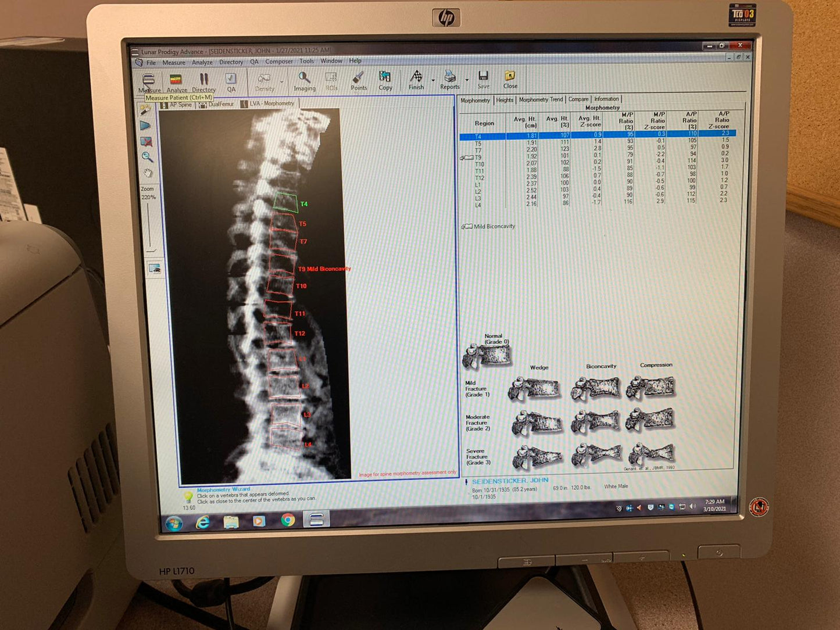Open the Morphometry Trend tab
Image resolution: width=840 pixels, height=630 pixels.
(x=541, y=100)
